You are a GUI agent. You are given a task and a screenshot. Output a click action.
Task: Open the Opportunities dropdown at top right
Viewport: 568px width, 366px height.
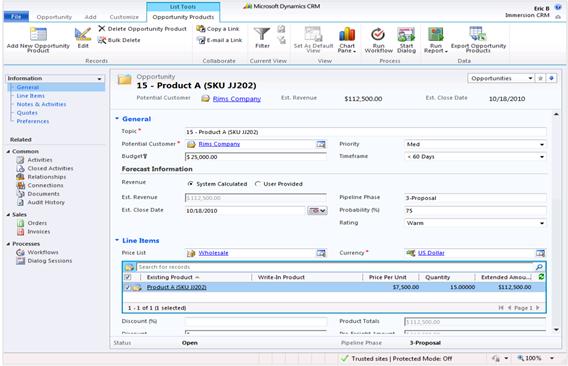[x=530, y=78]
